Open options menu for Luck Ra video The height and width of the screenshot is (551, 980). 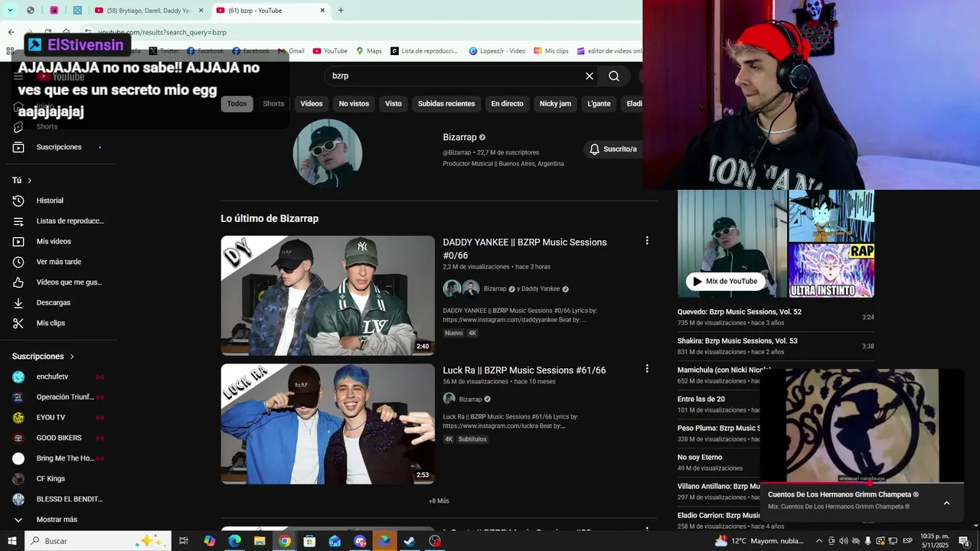[647, 368]
